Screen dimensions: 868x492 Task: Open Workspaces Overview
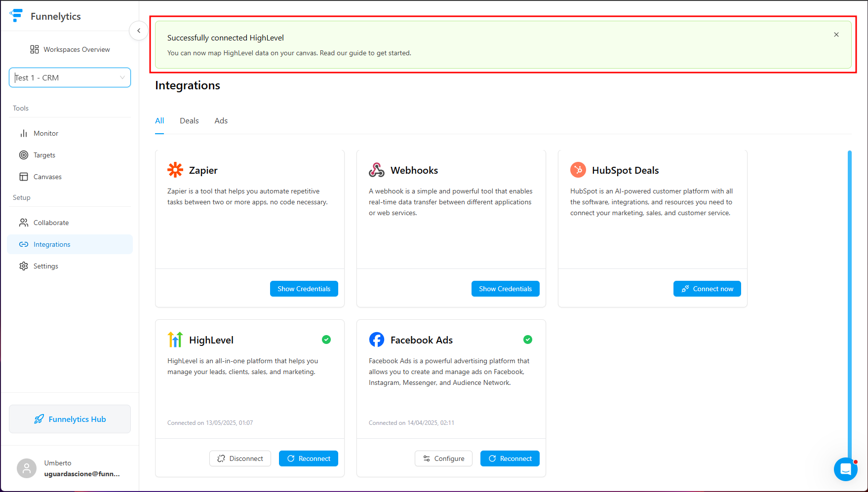click(x=70, y=49)
